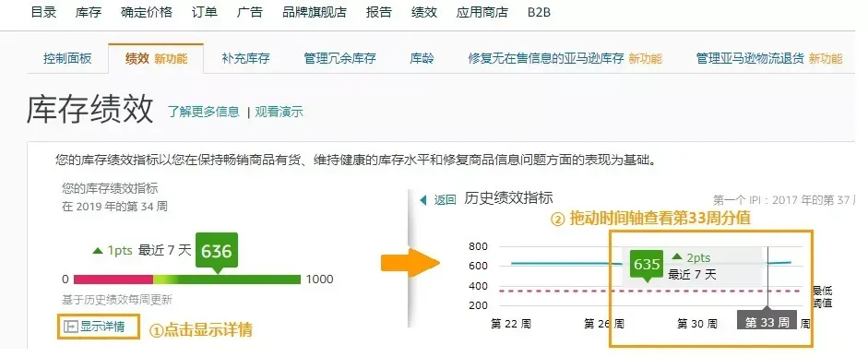Click the 了解更多信息 link
Screen dimensions: 868x357
pyautogui.click(x=204, y=112)
